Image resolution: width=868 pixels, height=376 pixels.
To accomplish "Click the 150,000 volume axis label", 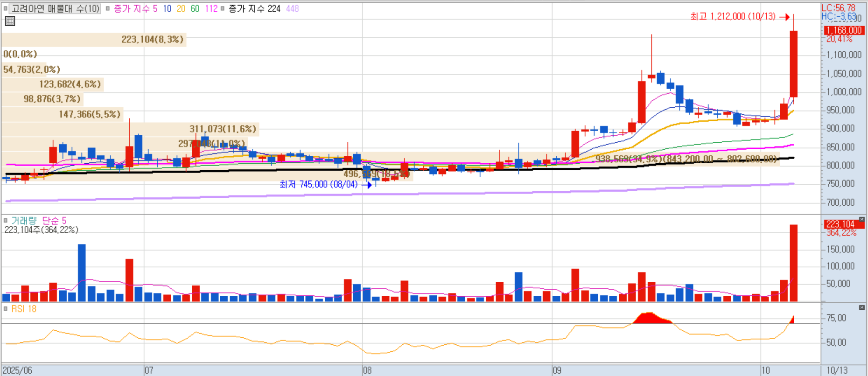I will click(x=840, y=249).
